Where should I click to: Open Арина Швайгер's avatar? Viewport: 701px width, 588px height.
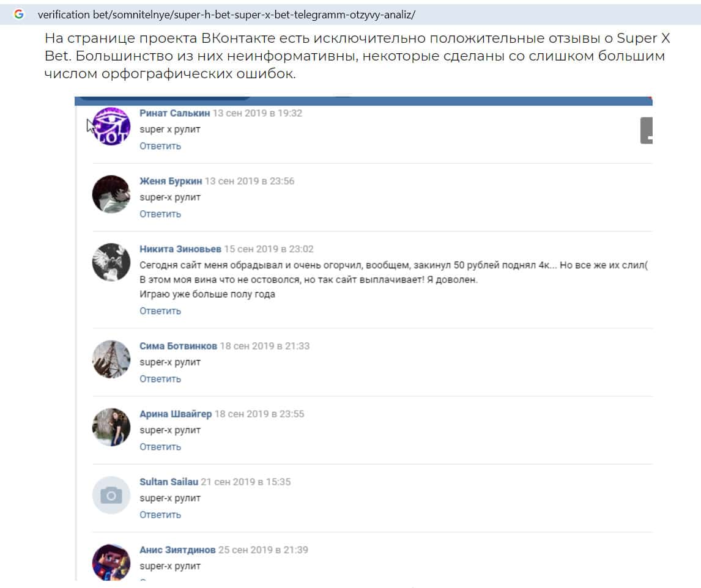[111, 427]
